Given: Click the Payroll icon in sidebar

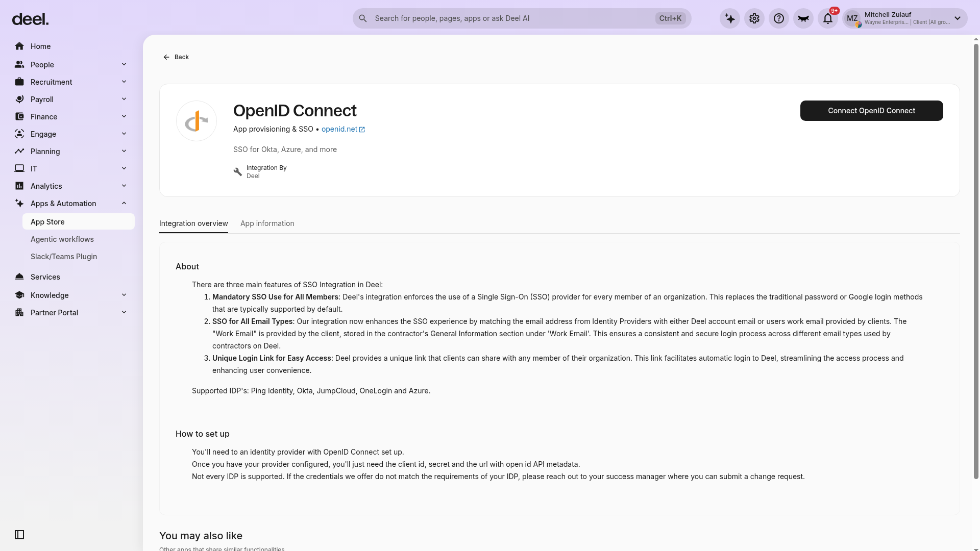Looking at the screenshot, I should (19, 99).
